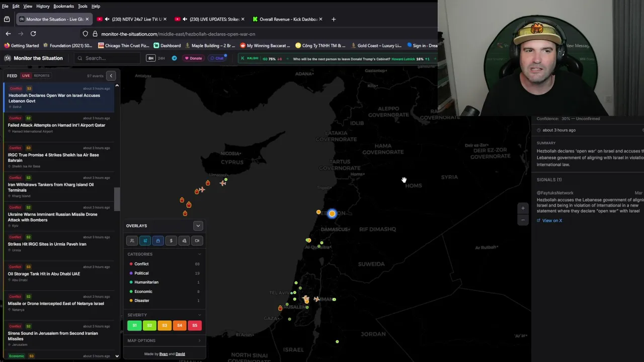The height and width of the screenshot is (362, 644).
Task: Toggle the people overlay icon
Action: (132, 241)
